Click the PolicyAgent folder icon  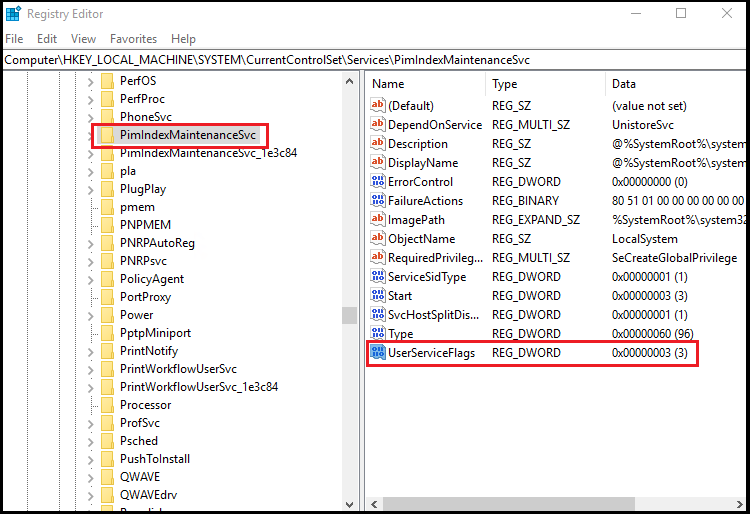tap(108, 279)
